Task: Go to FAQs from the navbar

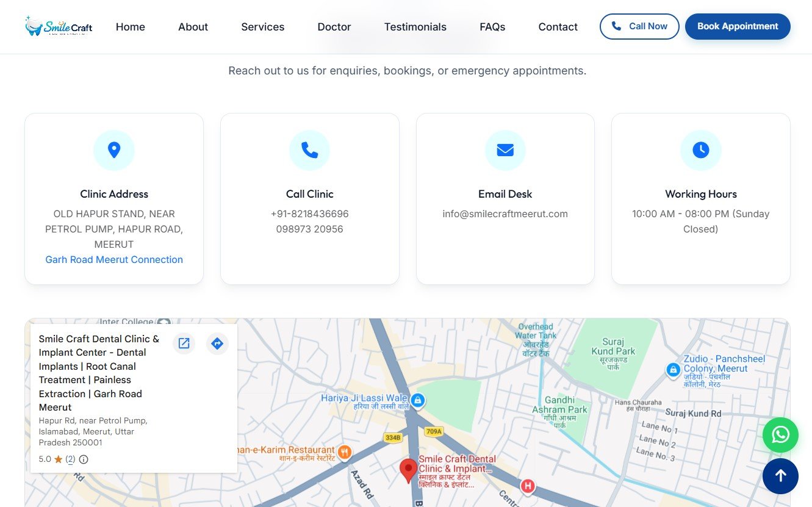Action: pyautogui.click(x=492, y=27)
